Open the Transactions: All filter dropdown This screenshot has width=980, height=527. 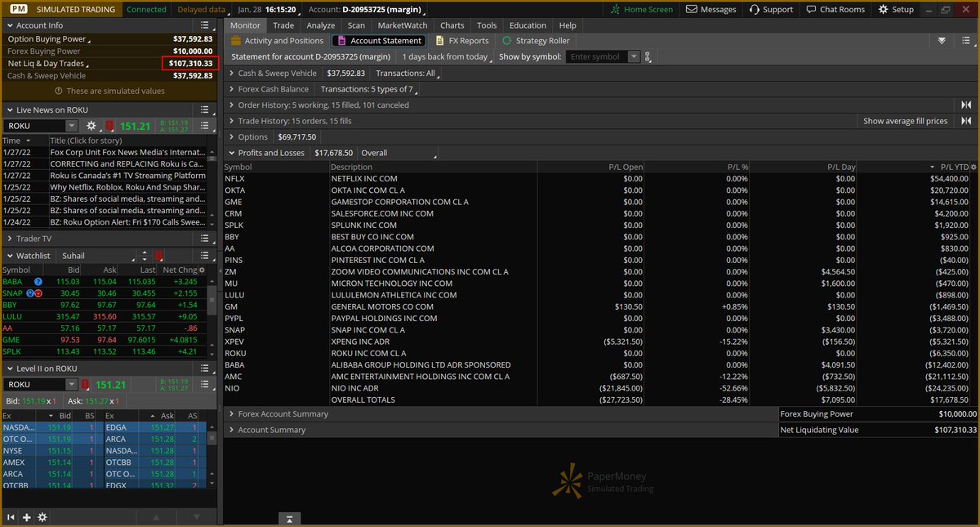coord(408,73)
